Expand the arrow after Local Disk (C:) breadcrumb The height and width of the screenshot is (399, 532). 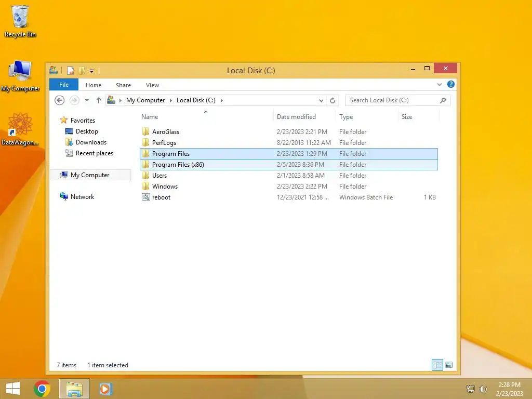click(x=221, y=100)
